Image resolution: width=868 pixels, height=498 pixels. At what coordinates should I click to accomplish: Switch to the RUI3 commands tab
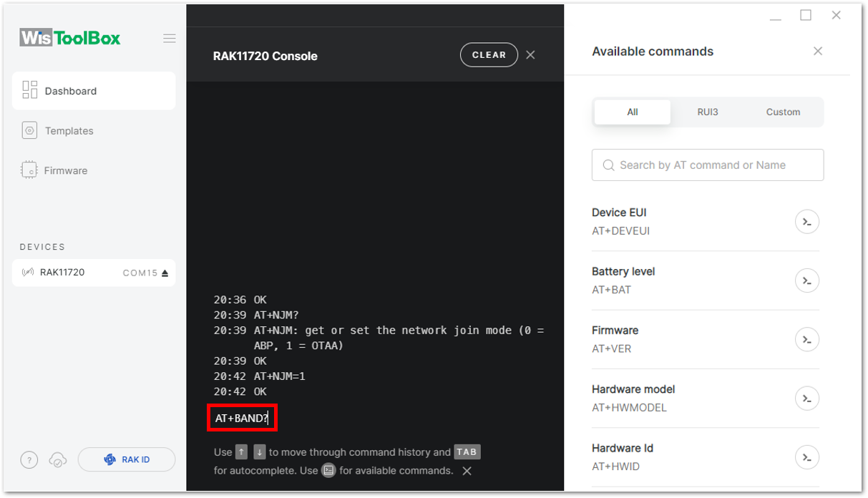pos(708,112)
